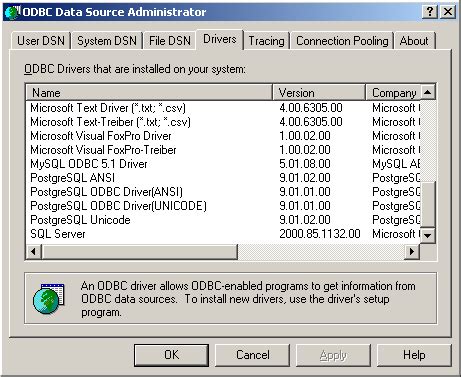Click the horizontal scrollbar right arrow
The image size is (461, 377).
pyautogui.click(x=412, y=251)
